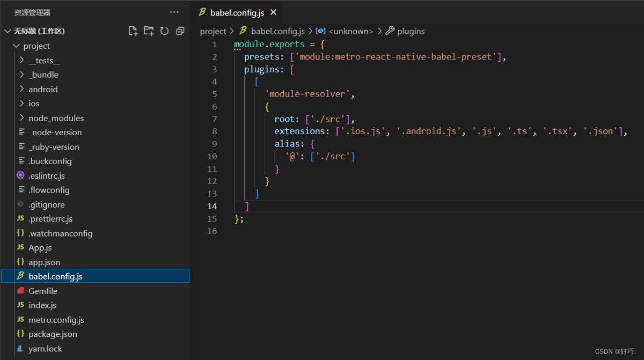Open the .gitignore file

pyautogui.click(x=47, y=204)
